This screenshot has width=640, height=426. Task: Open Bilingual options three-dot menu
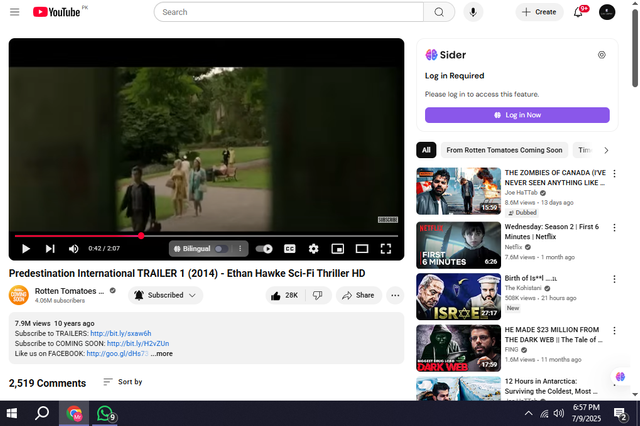pyautogui.click(x=240, y=248)
